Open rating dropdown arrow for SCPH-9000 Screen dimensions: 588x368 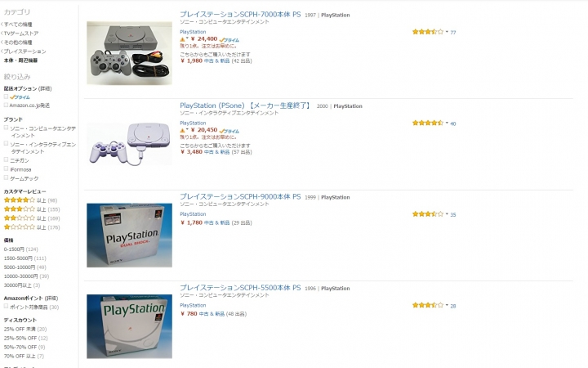tap(447, 214)
